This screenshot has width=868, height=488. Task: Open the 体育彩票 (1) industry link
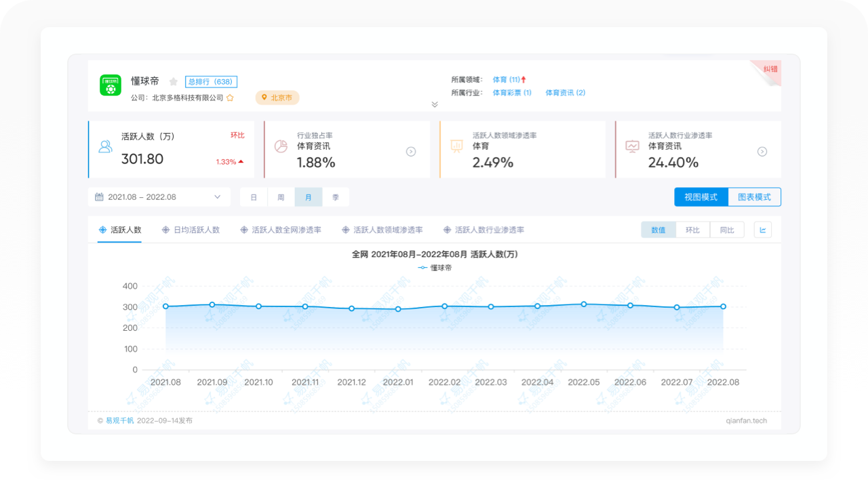pyautogui.click(x=512, y=92)
